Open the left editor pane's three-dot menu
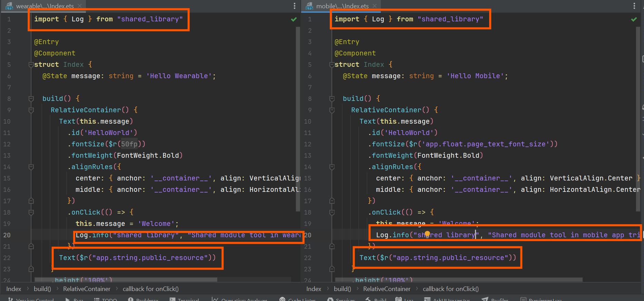Viewport: 644px width, 301px height. (x=294, y=6)
